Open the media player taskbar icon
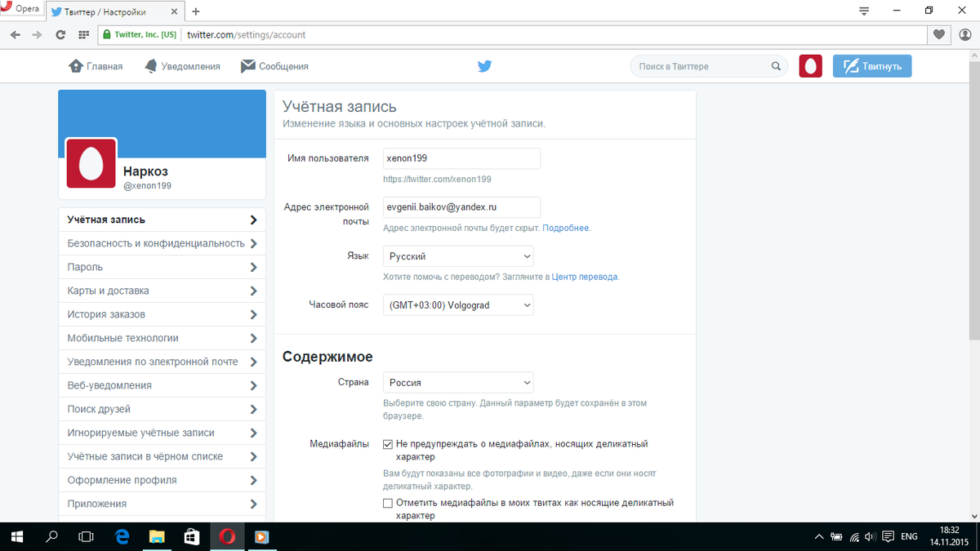Viewport: 980px width, 551px height. (262, 536)
